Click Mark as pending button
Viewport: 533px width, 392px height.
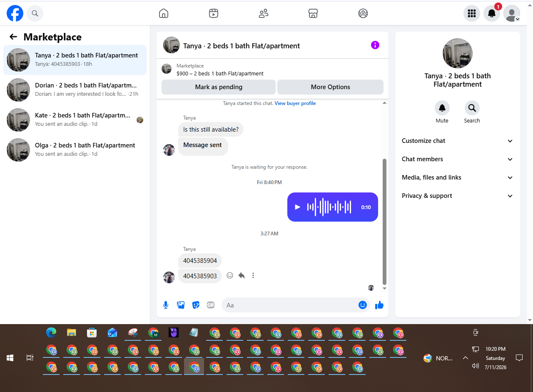click(219, 87)
